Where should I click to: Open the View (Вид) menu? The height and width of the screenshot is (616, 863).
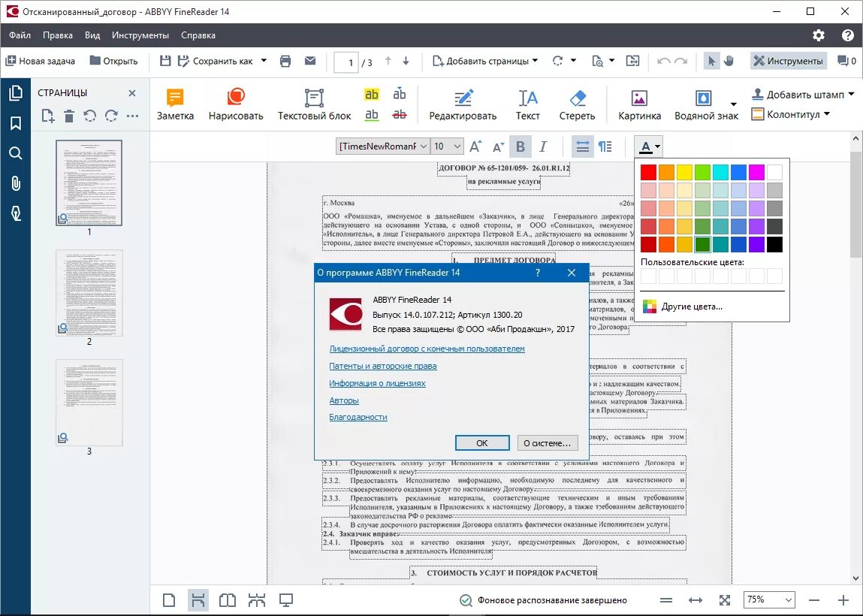point(92,35)
